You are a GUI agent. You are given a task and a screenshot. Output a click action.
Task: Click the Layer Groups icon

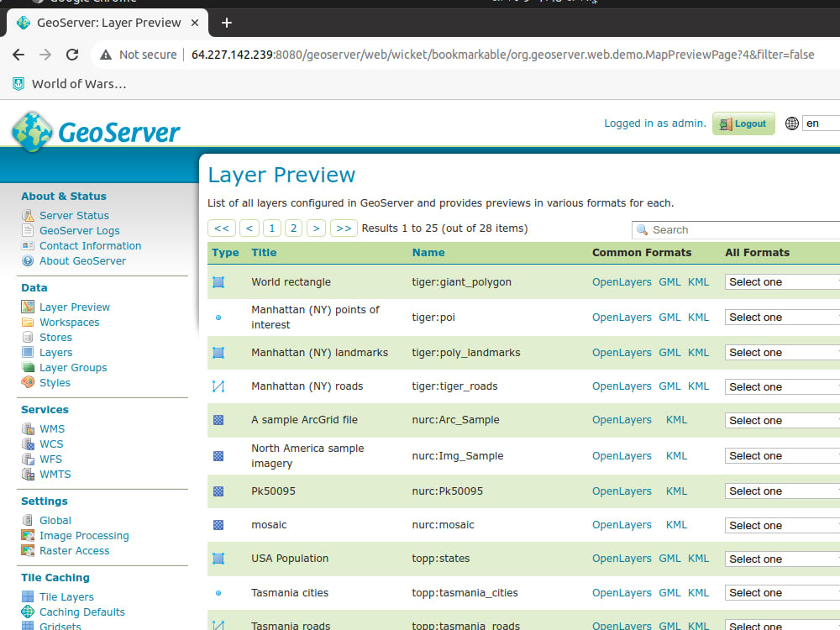coord(28,368)
